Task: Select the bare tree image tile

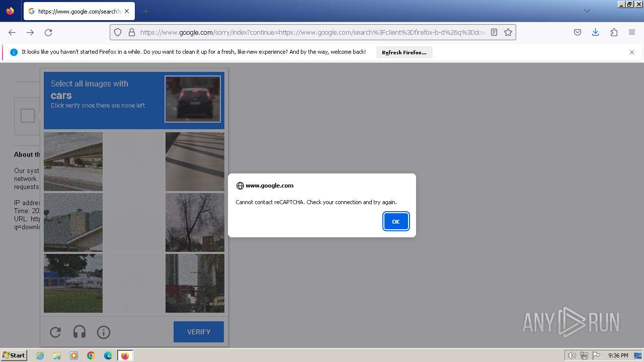Action: [x=195, y=222]
